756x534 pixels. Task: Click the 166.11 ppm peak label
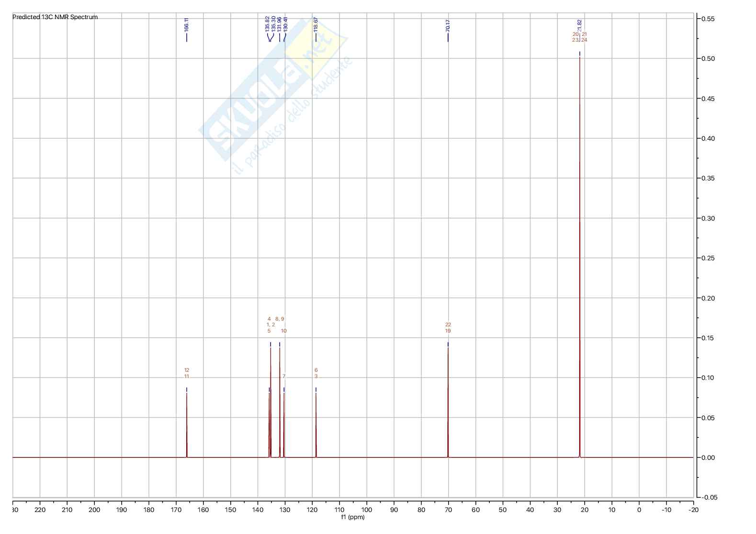tap(186, 24)
